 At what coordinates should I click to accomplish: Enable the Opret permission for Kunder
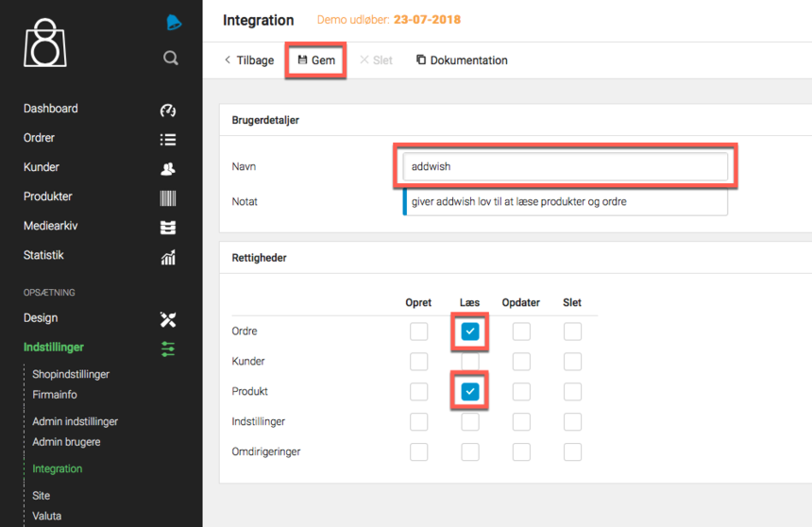[x=418, y=362]
